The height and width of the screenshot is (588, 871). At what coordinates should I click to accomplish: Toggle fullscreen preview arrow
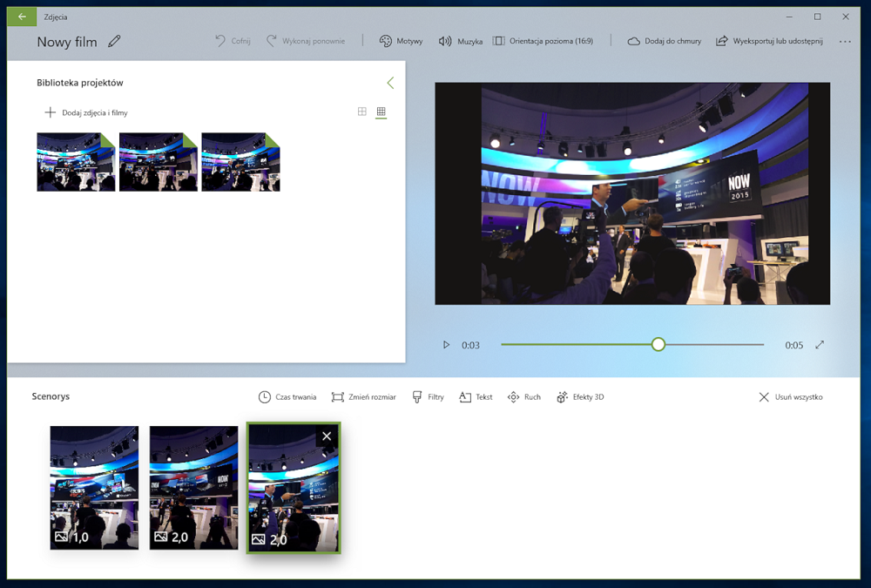tap(820, 345)
